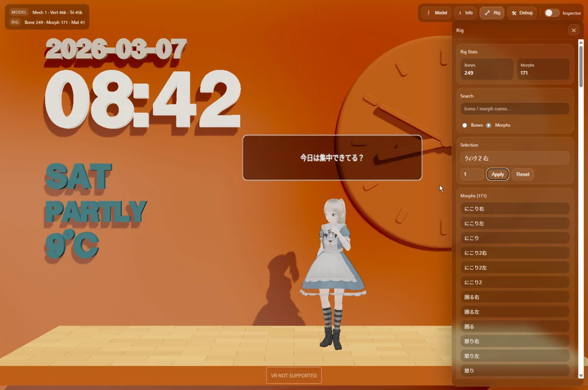Click the selected morph name field ウィンク２右

coord(514,158)
